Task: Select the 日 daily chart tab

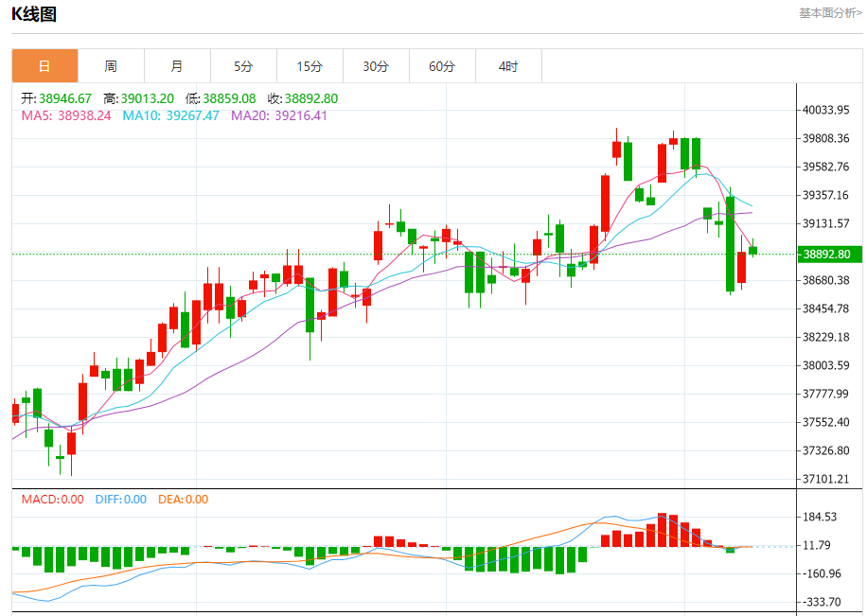Action: tap(44, 66)
